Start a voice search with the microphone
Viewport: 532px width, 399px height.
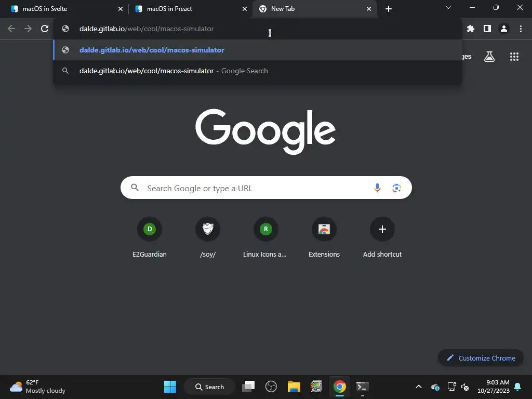coord(377,188)
